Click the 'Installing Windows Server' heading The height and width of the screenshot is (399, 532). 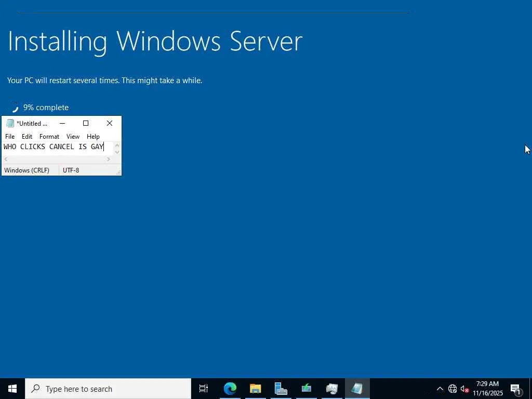pos(155,42)
